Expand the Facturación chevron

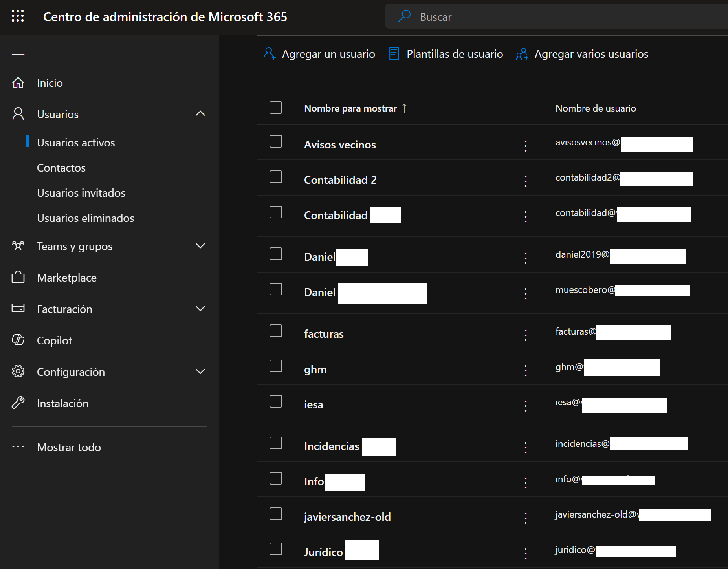pos(200,309)
